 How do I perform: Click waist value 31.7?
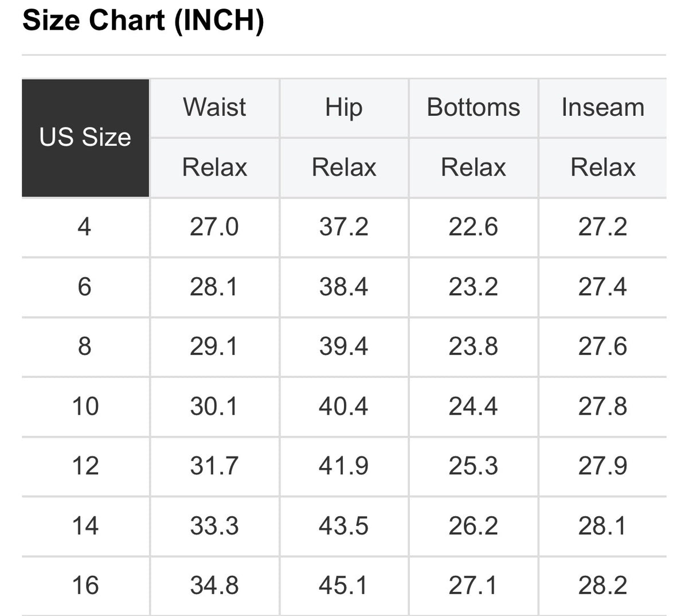pos(214,466)
